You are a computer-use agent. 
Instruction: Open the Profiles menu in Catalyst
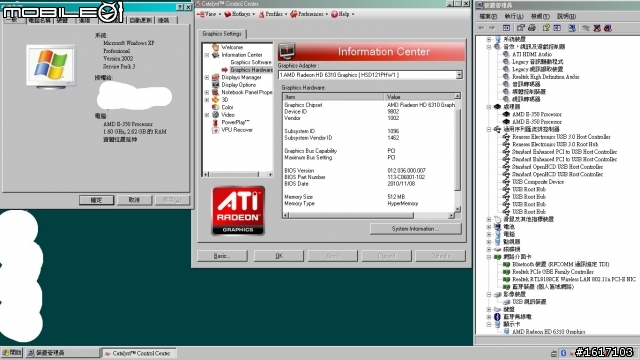tap(273, 14)
